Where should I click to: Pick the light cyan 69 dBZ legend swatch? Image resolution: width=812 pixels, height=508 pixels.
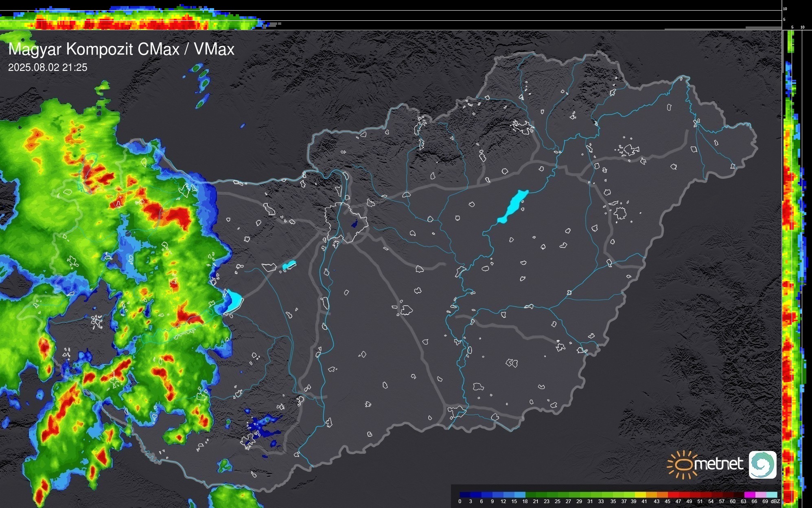(x=771, y=495)
